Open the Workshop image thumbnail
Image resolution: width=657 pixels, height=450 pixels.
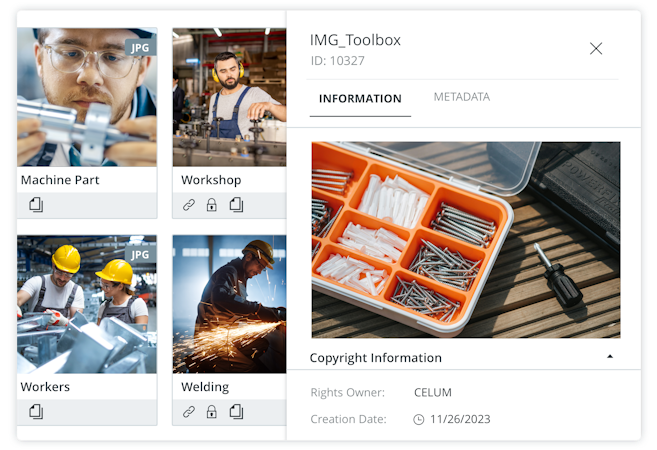(230, 97)
